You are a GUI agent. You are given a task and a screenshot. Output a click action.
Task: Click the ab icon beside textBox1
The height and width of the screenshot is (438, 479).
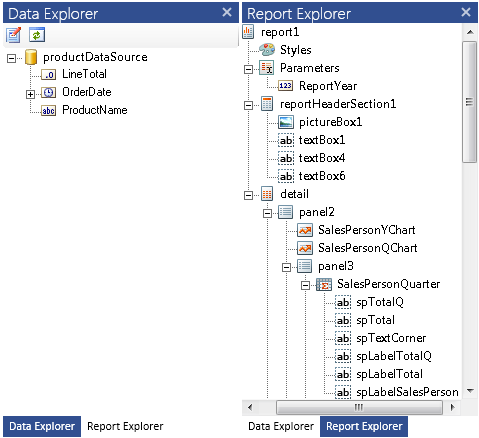click(286, 140)
